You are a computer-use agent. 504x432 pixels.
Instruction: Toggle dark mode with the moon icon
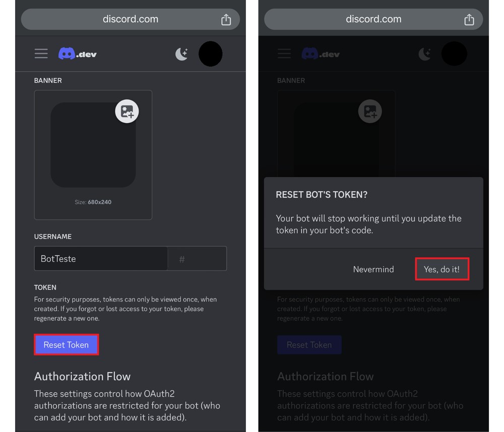coord(181,53)
